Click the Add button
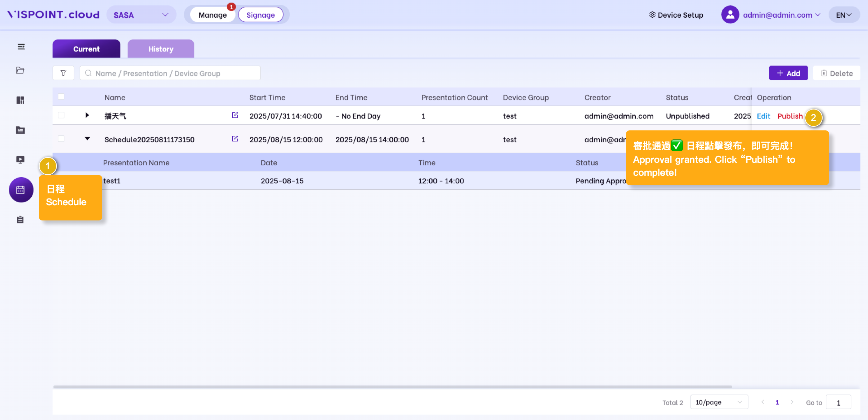This screenshot has width=868, height=420. (788, 73)
